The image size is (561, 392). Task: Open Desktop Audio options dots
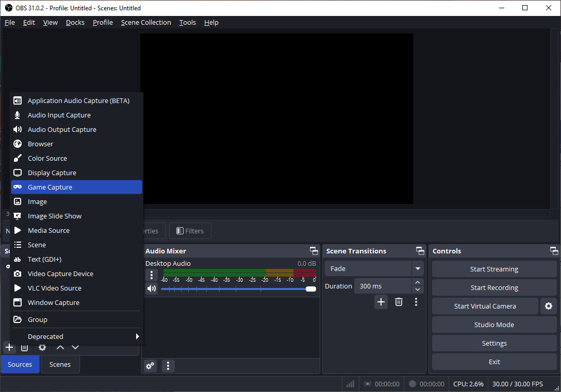tap(152, 275)
